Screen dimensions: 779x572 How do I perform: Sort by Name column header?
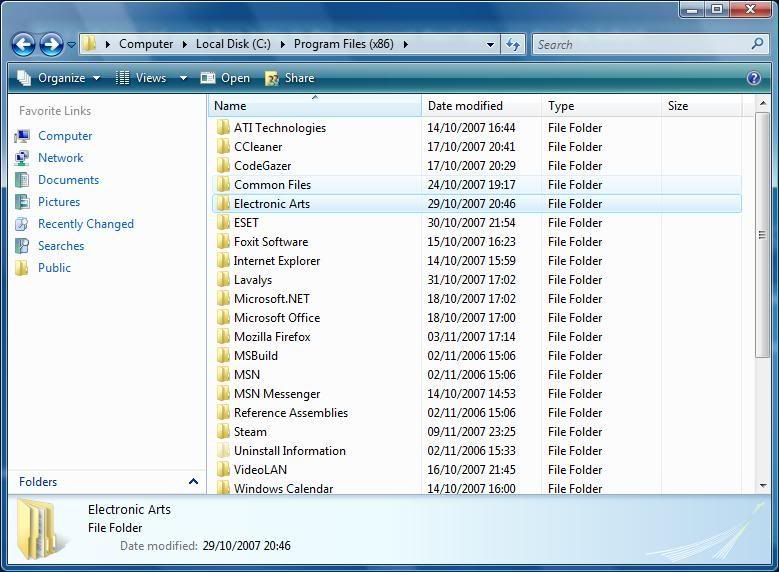(x=314, y=105)
